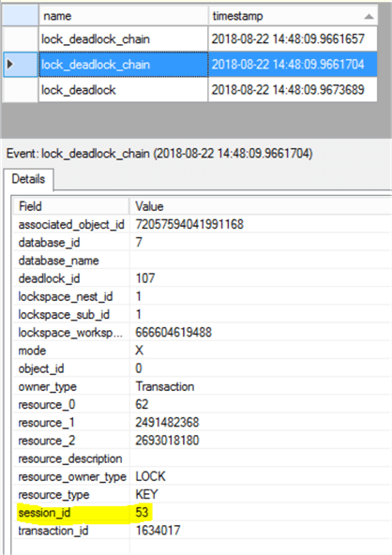Screen dimensions: 392x555
Task: Select the lock_deadlock event row
Action: click(x=207, y=90)
